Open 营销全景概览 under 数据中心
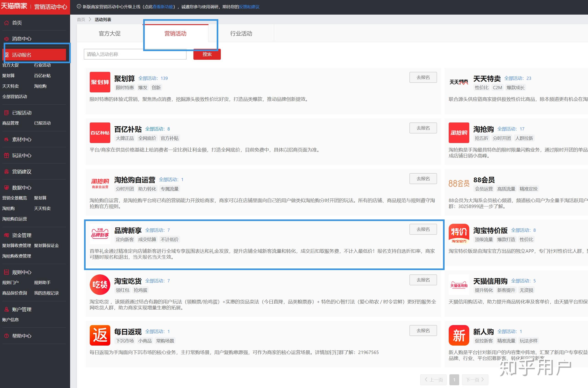 pos(15,198)
